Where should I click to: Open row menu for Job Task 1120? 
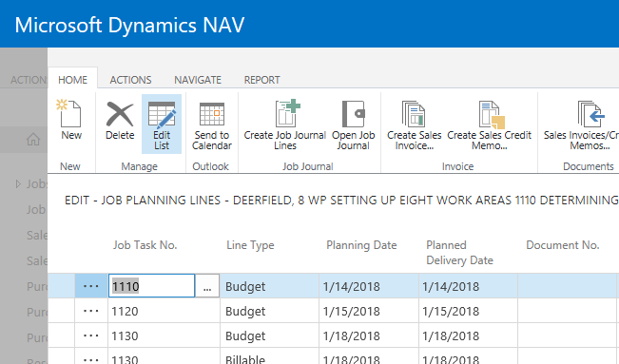[x=90, y=311]
